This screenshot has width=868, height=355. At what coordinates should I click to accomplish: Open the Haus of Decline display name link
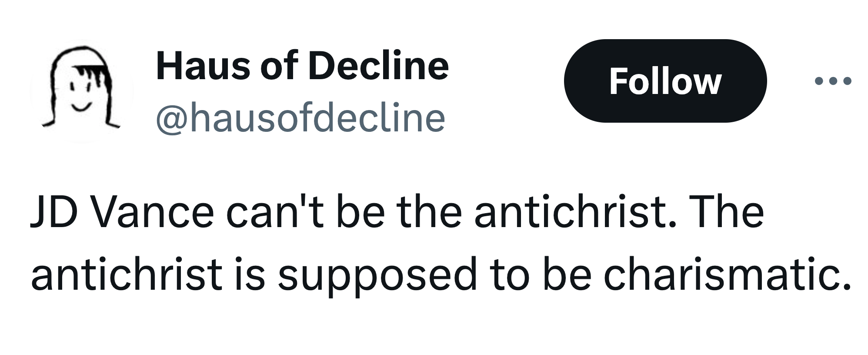(302, 66)
